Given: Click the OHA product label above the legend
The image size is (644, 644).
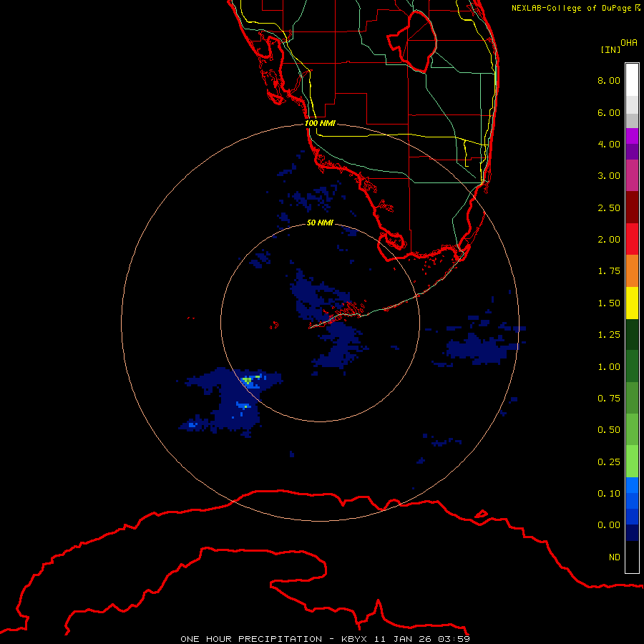Looking at the screenshot, I should pyautogui.click(x=629, y=43).
